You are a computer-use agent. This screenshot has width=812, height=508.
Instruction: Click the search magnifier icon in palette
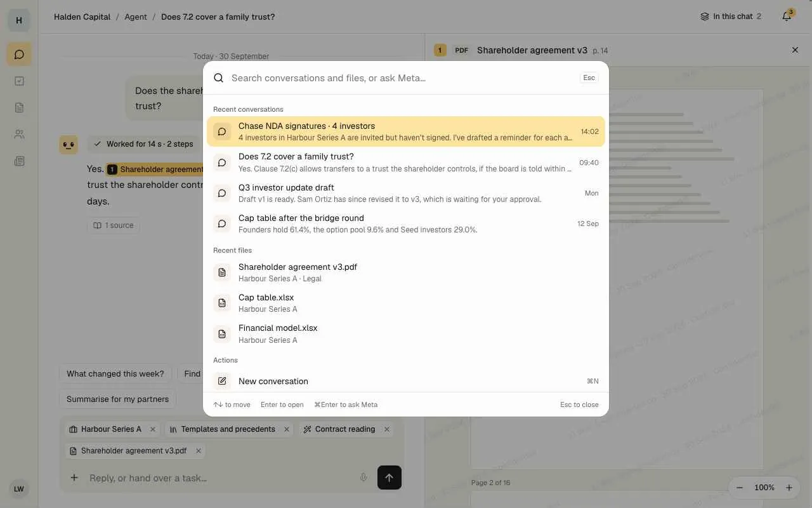pos(218,78)
